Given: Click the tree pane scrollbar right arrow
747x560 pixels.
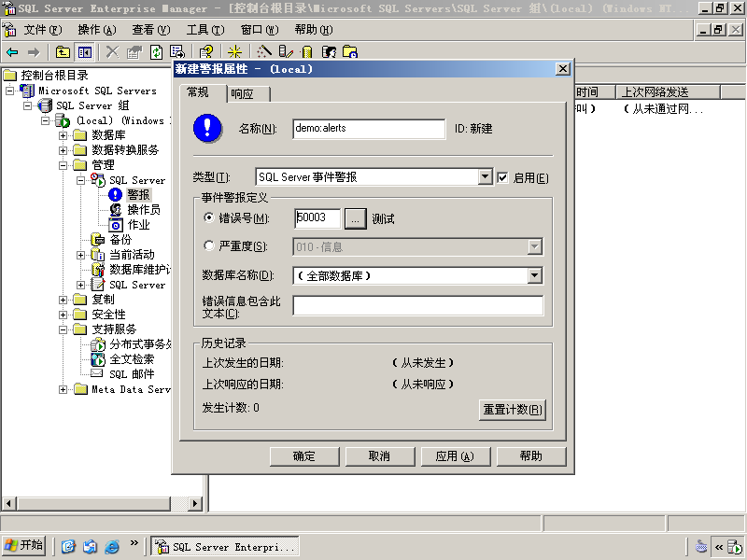Looking at the screenshot, I should pyautogui.click(x=194, y=503).
